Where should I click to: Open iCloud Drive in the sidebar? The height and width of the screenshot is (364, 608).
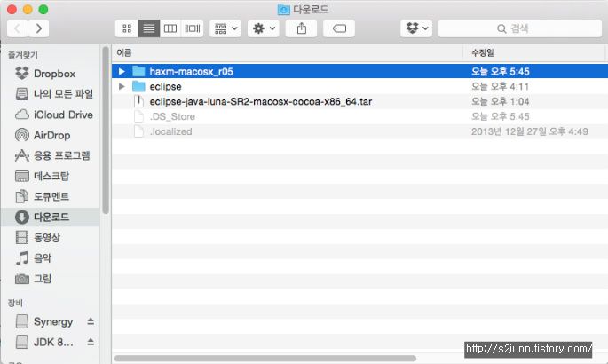pyautogui.click(x=51, y=115)
